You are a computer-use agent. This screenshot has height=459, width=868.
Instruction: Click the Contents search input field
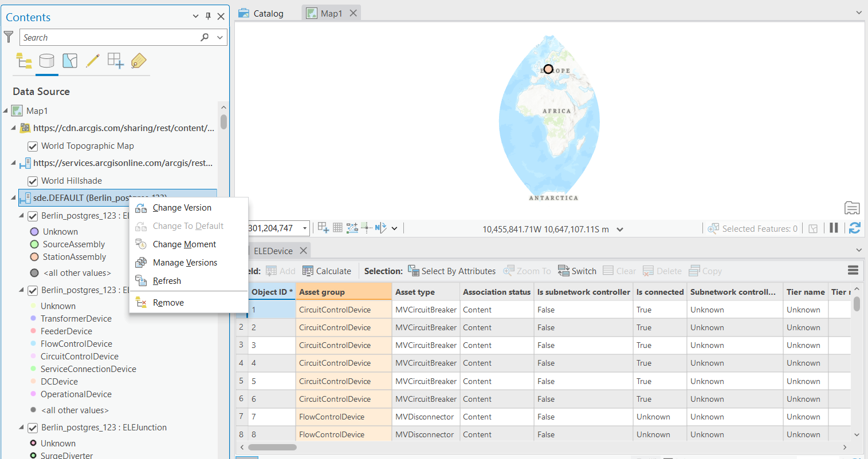(109, 37)
